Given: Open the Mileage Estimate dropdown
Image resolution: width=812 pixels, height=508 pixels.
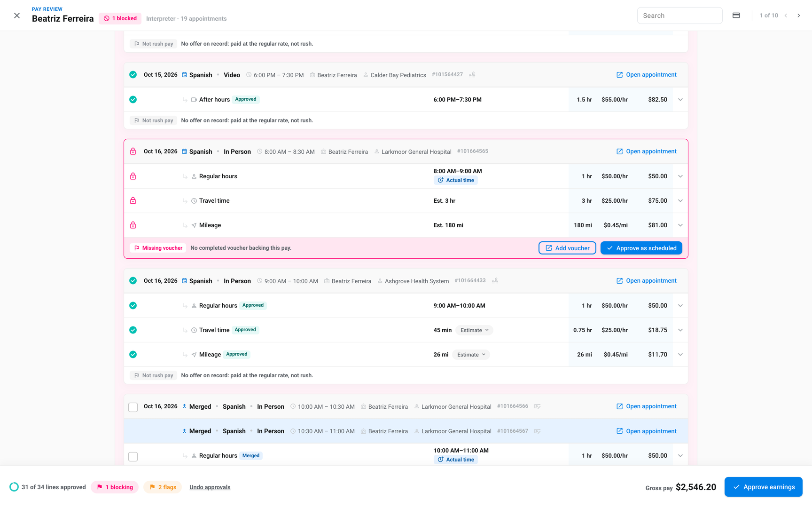Looking at the screenshot, I should [x=471, y=355].
